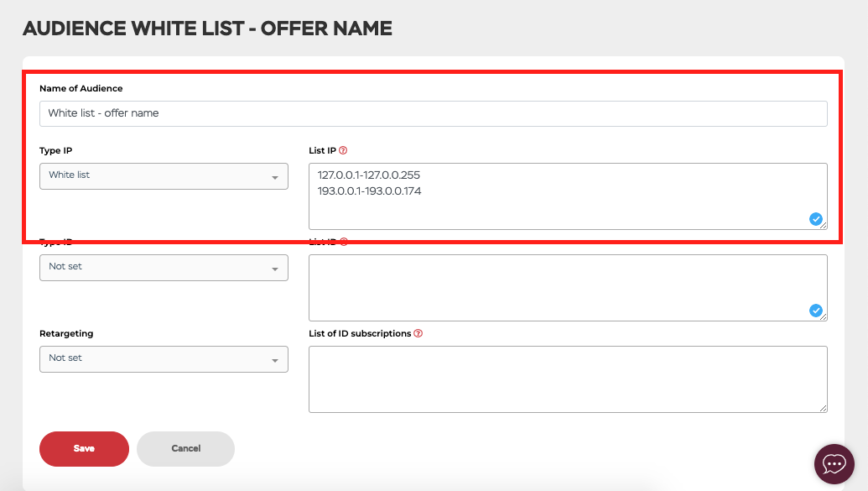Click inside List of ID subscriptions text area

(568, 379)
